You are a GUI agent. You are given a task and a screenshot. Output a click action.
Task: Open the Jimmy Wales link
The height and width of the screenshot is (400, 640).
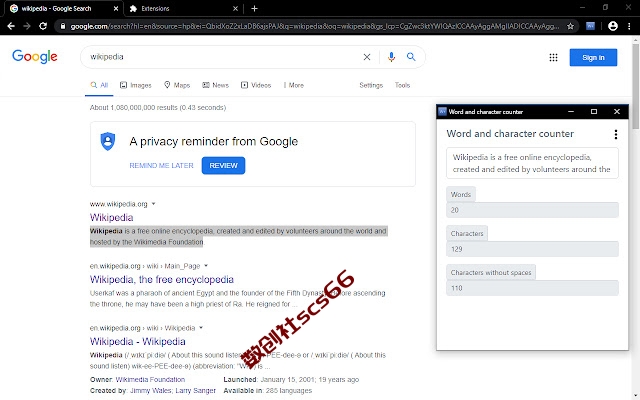point(150,391)
